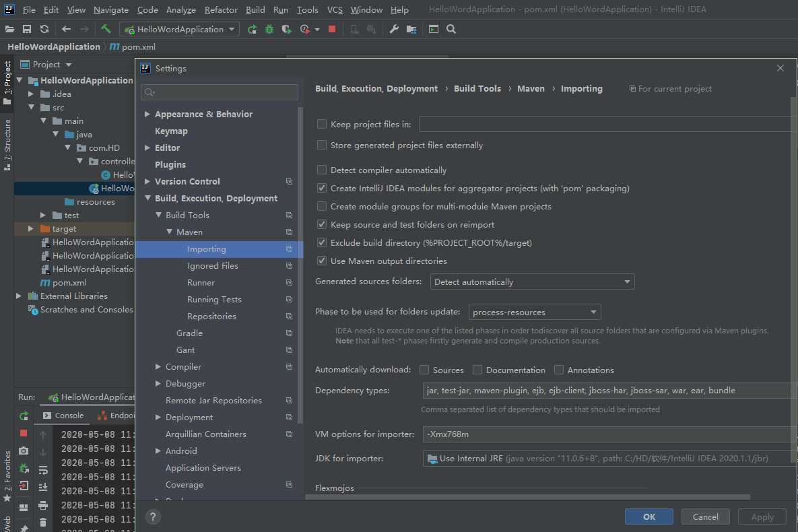Expand Appearance & Behavior settings node
Viewport: 798px width, 532px height.
pos(147,114)
